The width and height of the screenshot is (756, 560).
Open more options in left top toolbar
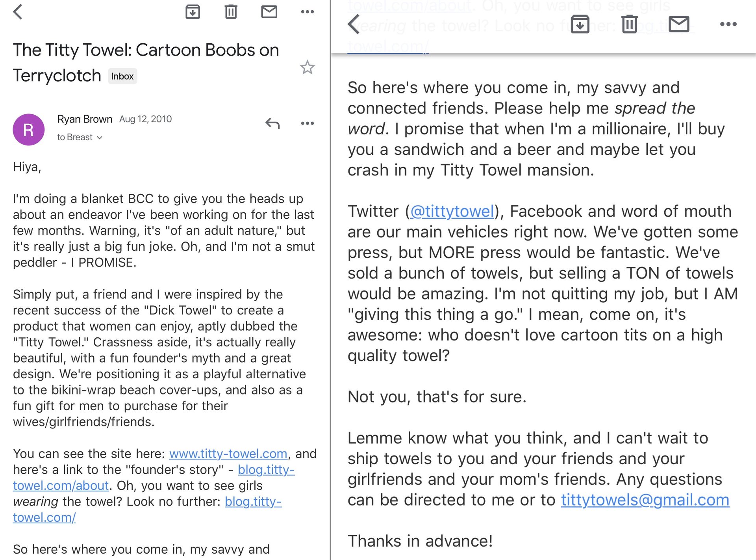(x=307, y=12)
